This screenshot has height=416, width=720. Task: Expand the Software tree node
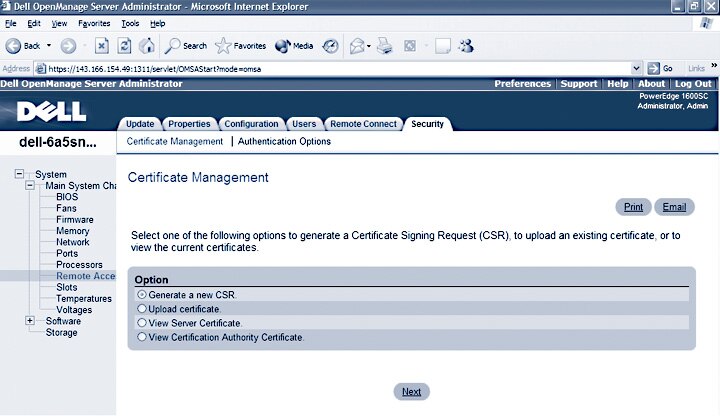click(30, 320)
